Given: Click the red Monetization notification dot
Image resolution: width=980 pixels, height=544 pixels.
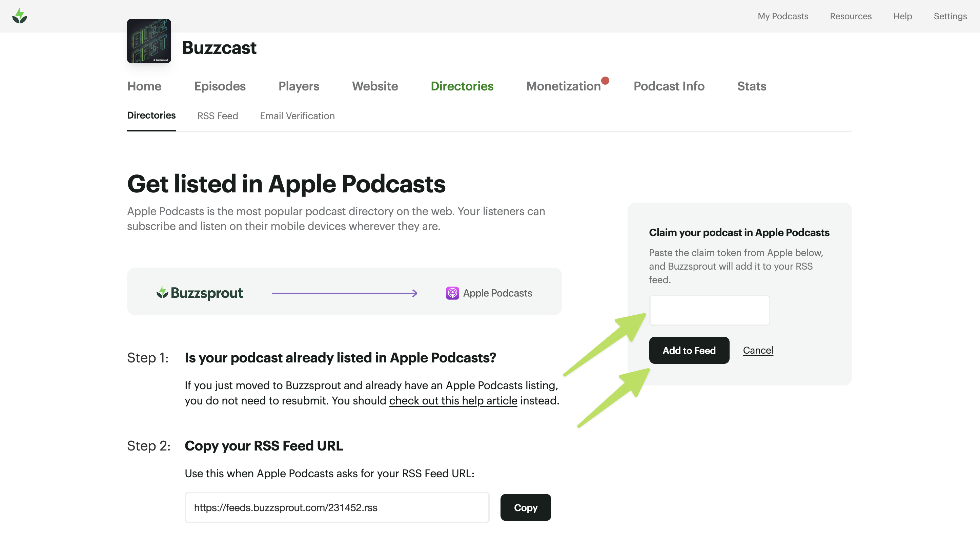Looking at the screenshot, I should pyautogui.click(x=605, y=81).
